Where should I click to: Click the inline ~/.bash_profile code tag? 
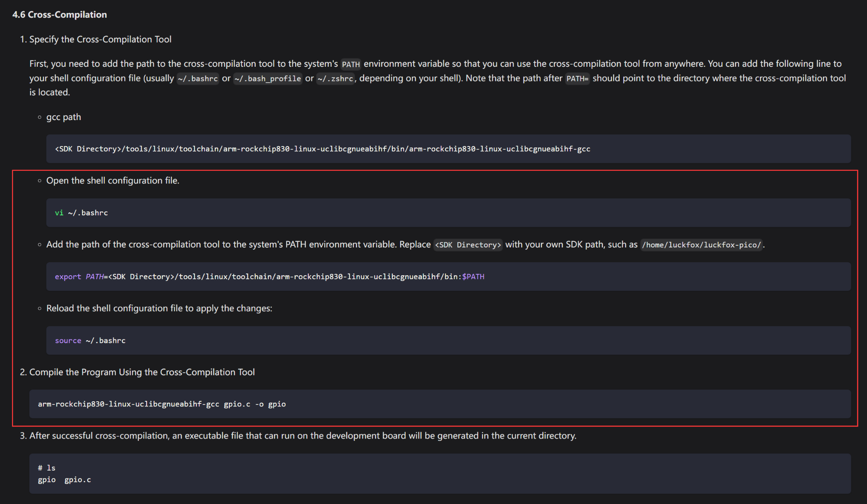(x=268, y=79)
